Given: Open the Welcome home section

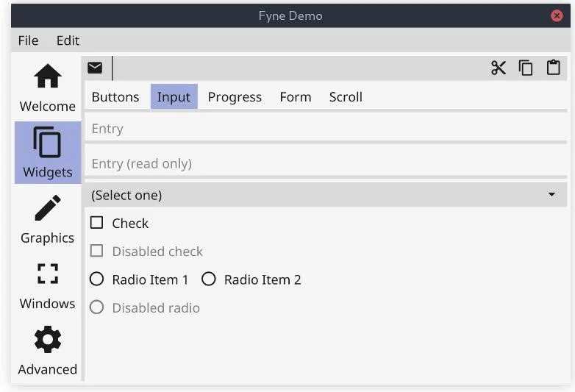Looking at the screenshot, I should (x=48, y=88).
